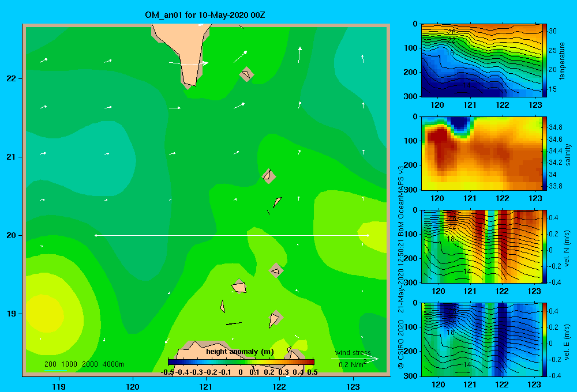
Task: Click the middle of the white 20N transect line
Action: coord(232,235)
